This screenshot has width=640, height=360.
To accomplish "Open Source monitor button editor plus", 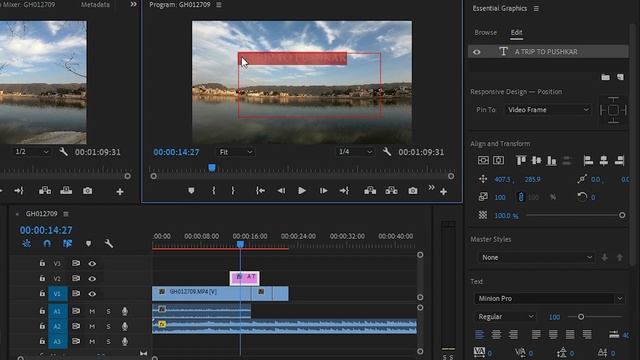I will 120,191.
